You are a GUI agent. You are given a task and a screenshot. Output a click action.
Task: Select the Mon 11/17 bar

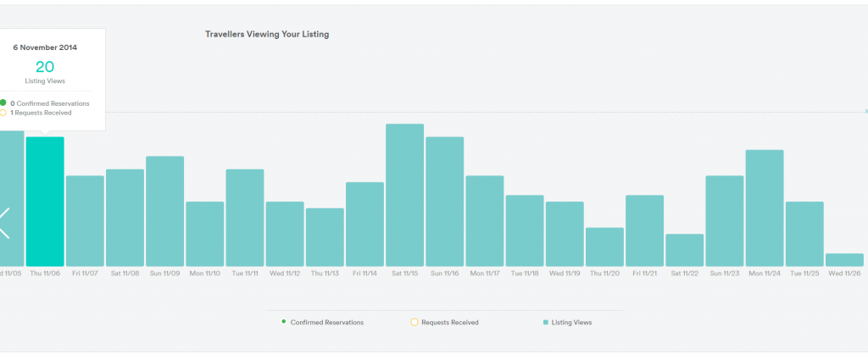click(x=485, y=221)
